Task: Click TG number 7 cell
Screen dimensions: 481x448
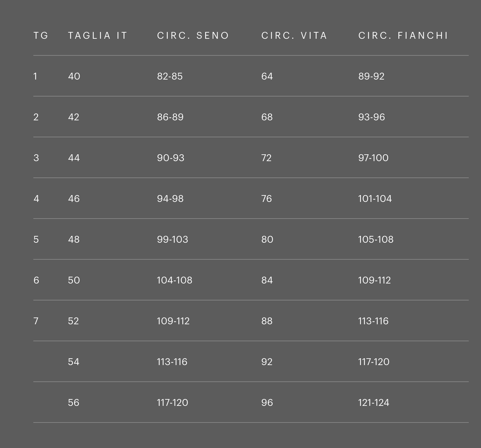Action: 36,321
